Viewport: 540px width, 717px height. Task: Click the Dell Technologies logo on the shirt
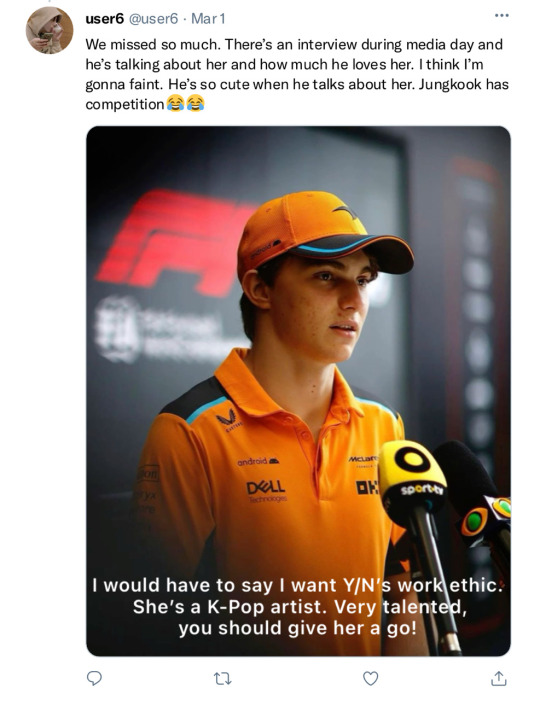pyautogui.click(x=266, y=491)
